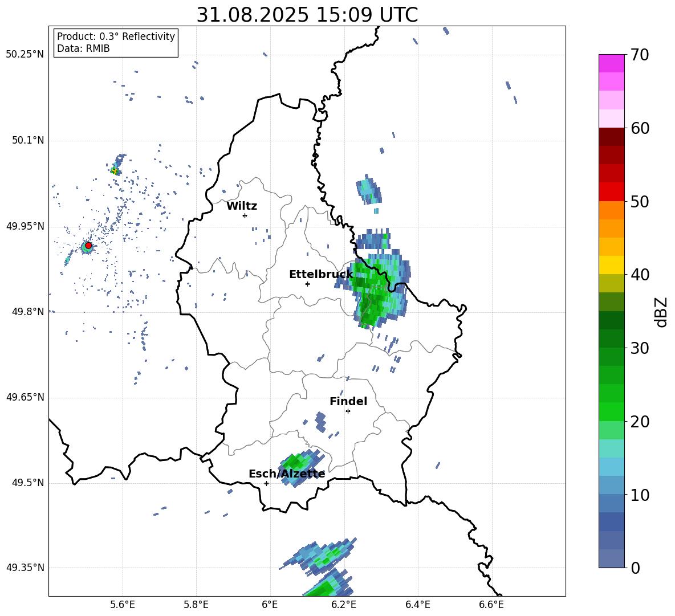Image resolution: width=675 pixels, height=616 pixels.
Task: Pick the bright red 50 dBZ swatch
Action: (x=612, y=192)
